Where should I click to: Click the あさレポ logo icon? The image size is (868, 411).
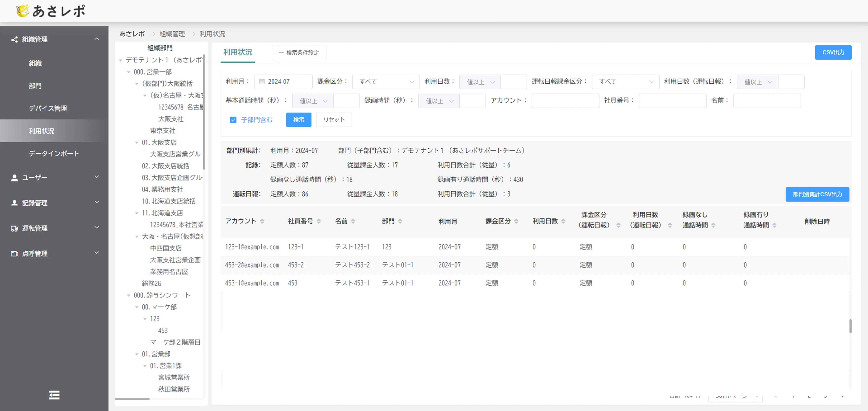click(x=22, y=11)
